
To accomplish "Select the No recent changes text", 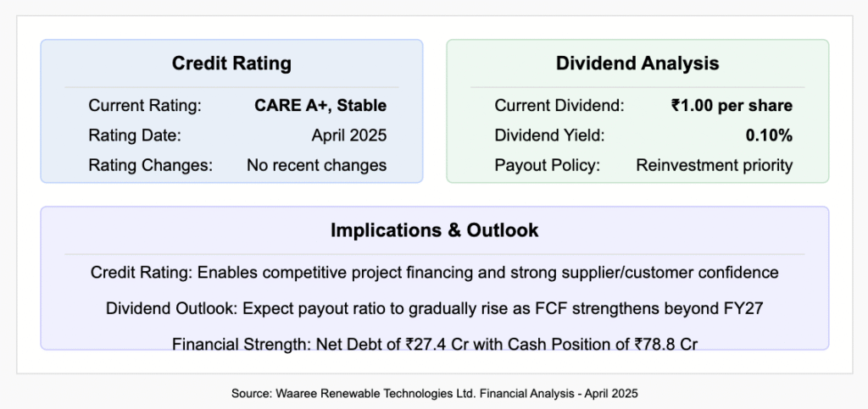I will 317,165.
